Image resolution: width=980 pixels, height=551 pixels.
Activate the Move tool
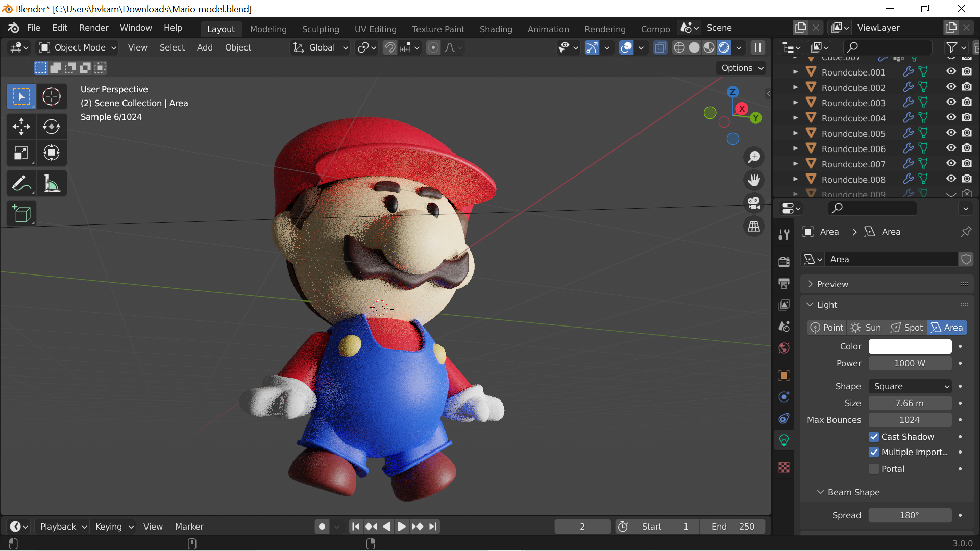(21, 126)
